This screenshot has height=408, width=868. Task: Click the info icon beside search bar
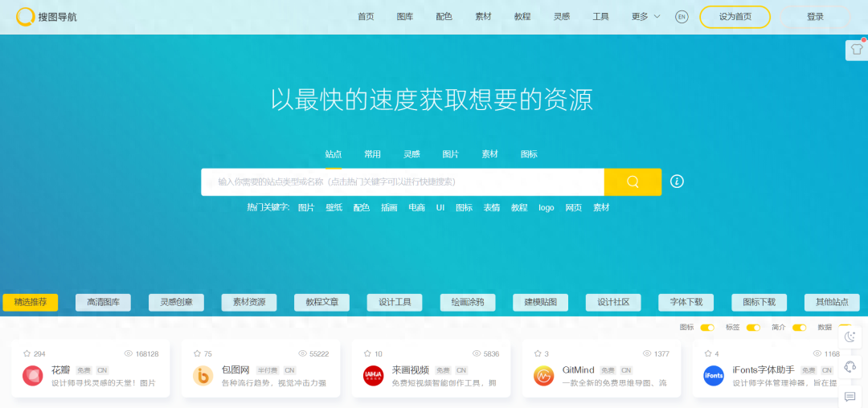click(x=677, y=182)
